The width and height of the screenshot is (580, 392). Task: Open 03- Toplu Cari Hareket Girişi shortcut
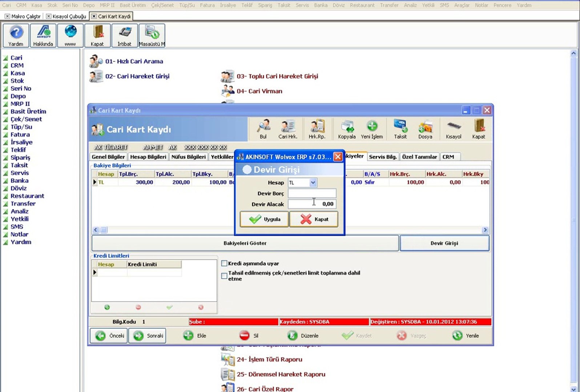coord(270,76)
